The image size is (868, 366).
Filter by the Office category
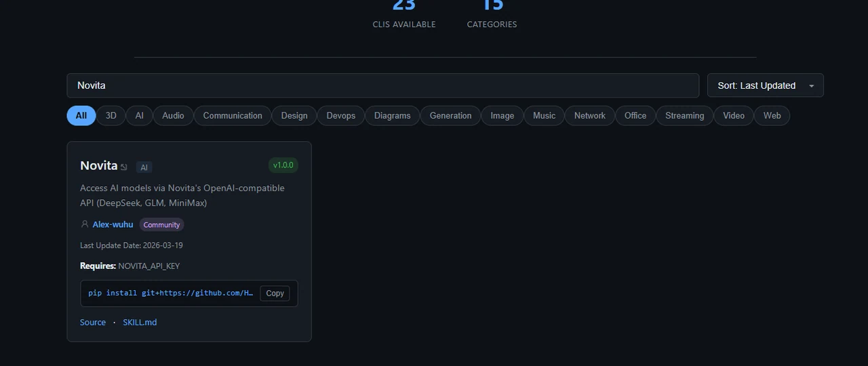635,116
